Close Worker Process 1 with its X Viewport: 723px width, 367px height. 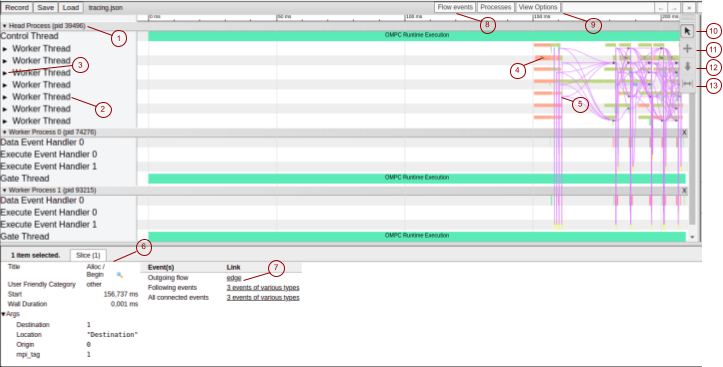pos(684,190)
